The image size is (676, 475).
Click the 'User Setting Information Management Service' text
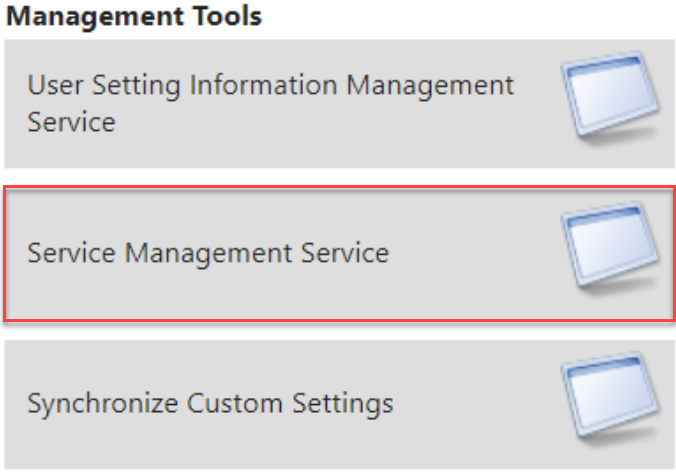[x=271, y=103]
